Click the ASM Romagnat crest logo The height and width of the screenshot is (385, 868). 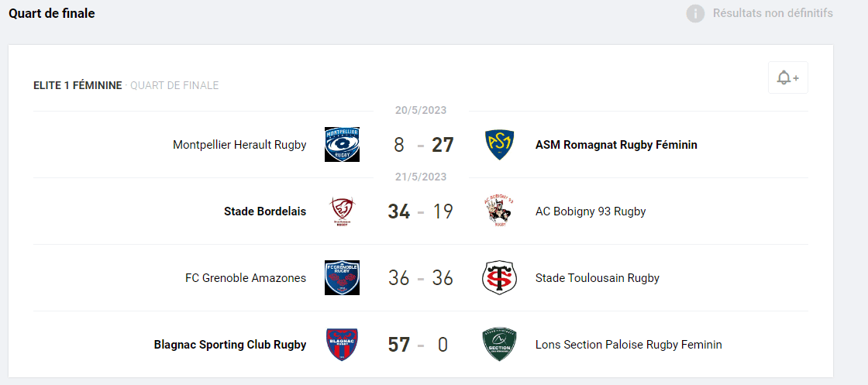click(x=499, y=145)
